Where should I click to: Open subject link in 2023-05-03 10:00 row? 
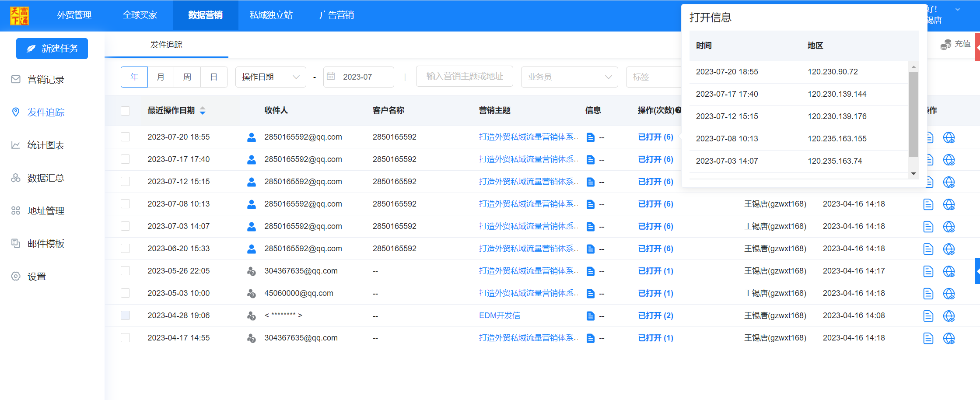(x=528, y=293)
